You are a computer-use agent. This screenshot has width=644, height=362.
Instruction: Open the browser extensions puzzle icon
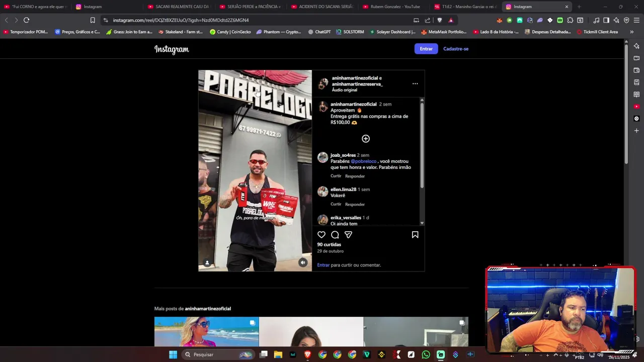click(x=570, y=20)
